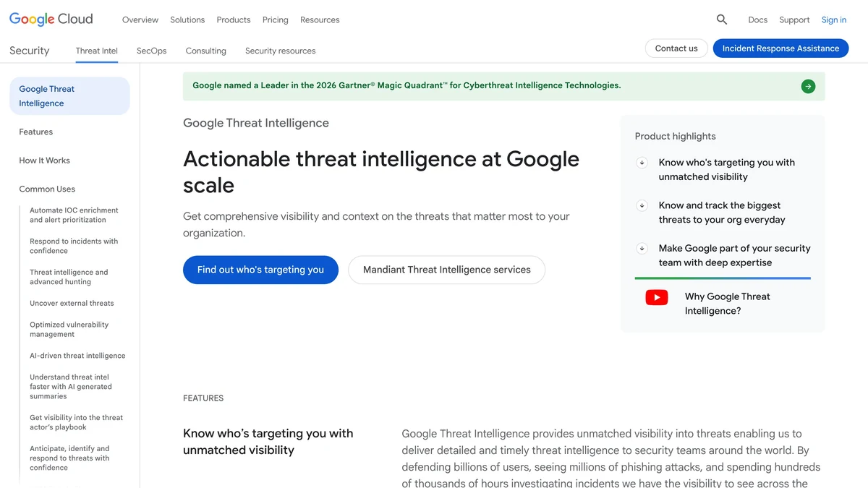Click 'Make Google part of your security team'
Screen dimensions: 868x488
pos(734,255)
